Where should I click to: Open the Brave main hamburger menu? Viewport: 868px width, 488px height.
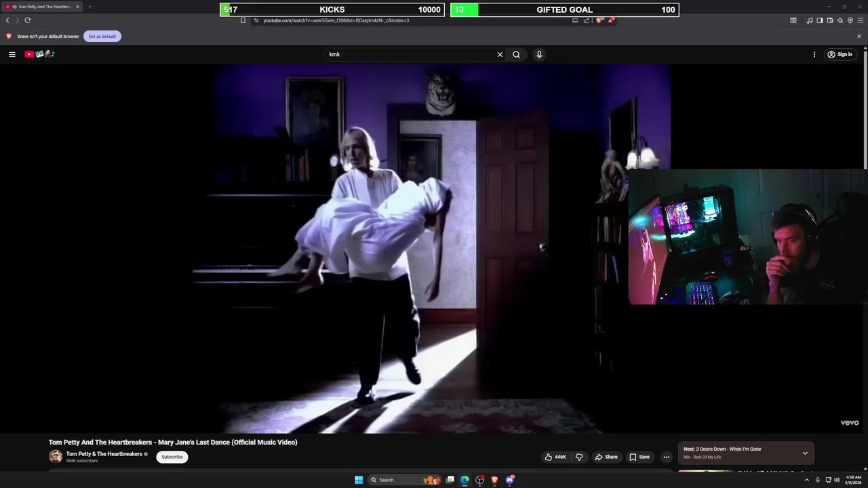[860, 20]
